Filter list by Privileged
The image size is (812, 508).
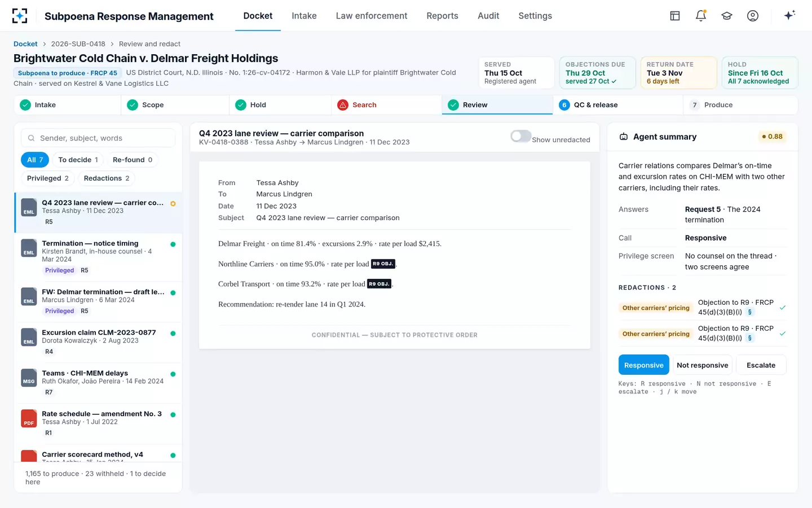48,178
